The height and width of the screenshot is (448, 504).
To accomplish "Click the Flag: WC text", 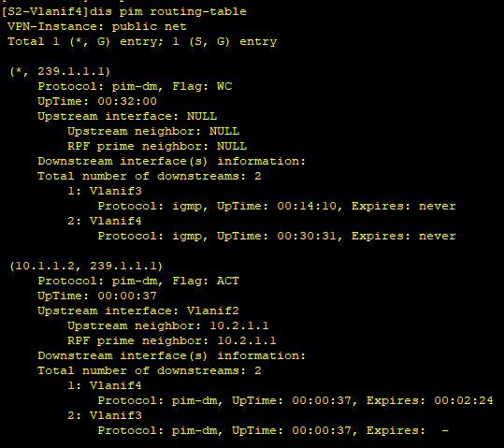I will [202, 86].
